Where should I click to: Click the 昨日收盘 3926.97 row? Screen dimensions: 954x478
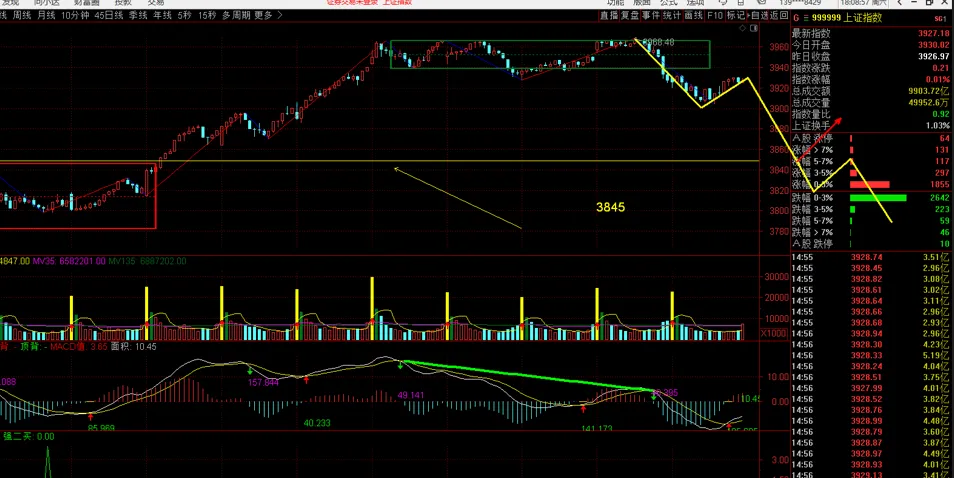coord(871,57)
